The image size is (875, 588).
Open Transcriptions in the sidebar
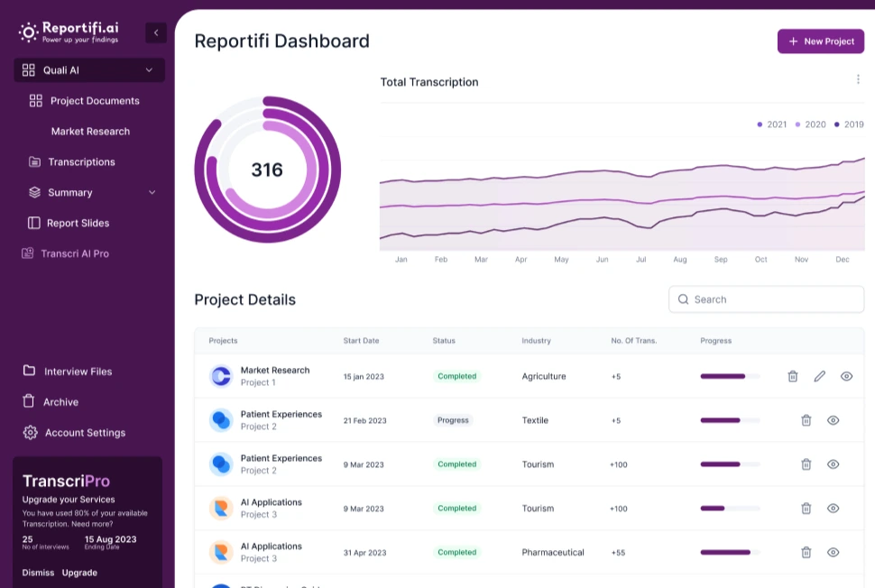[x=81, y=162]
